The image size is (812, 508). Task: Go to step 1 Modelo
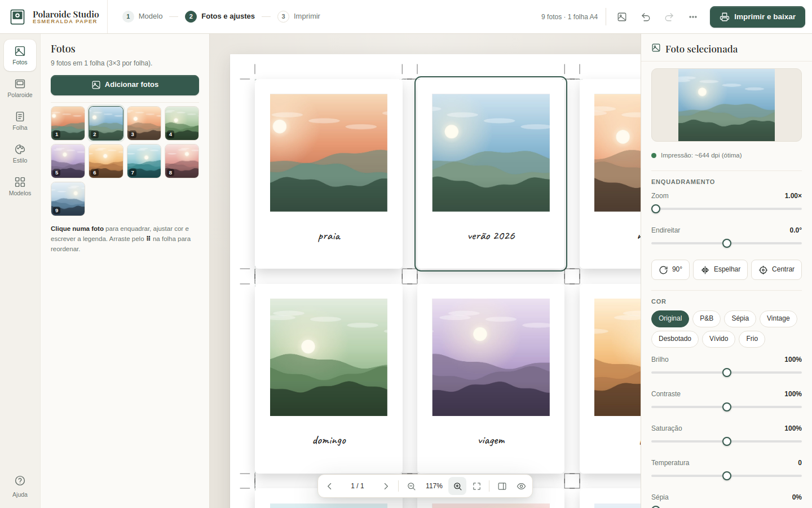coord(143,16)
